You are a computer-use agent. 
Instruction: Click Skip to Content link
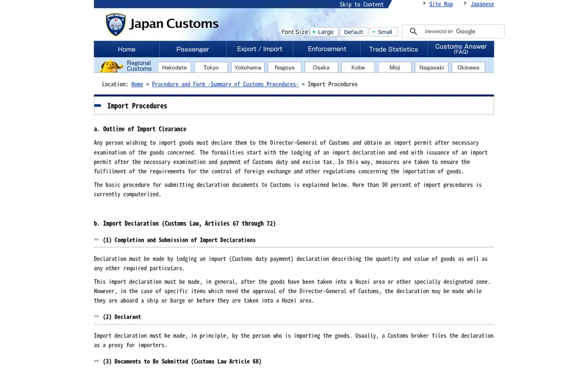click(361, 4)
